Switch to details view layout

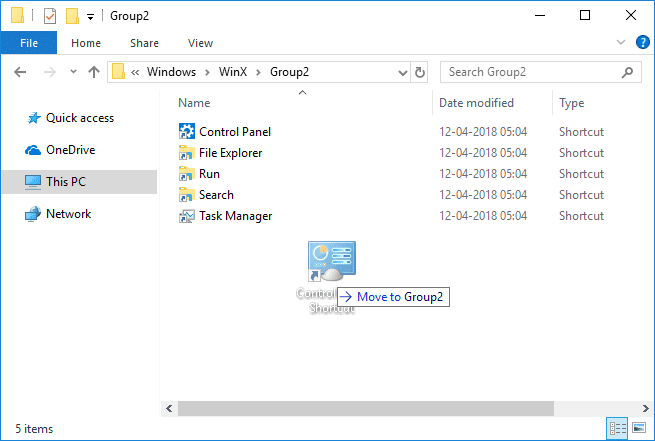(x=618, y=428)
